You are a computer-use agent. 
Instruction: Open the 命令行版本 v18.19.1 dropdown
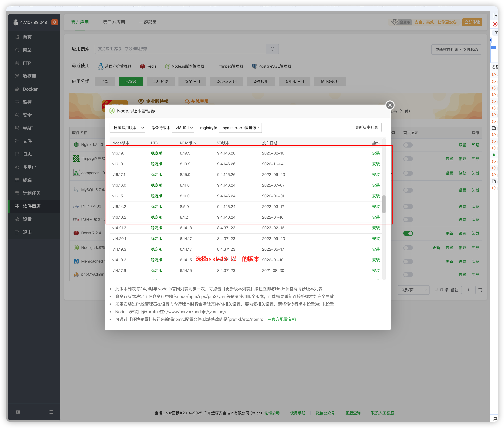[x=183, y=128]
